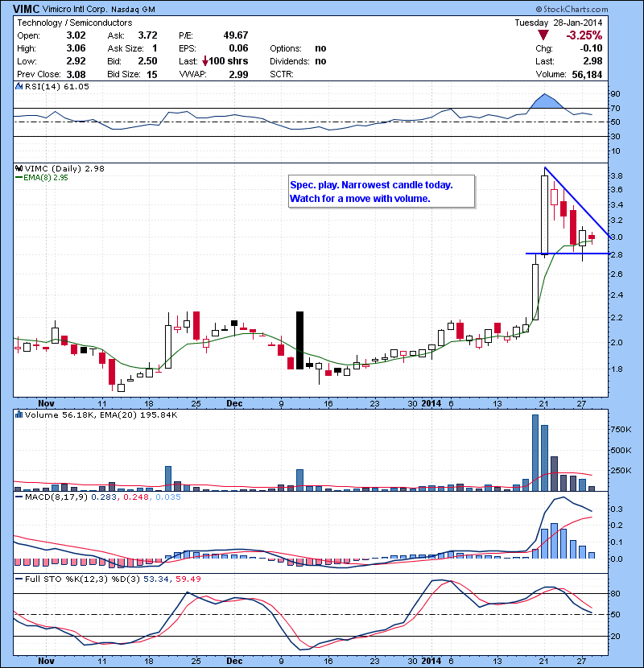Click the blue descending trendline
This screenshot has width=644, height=668.
(576, 202)
